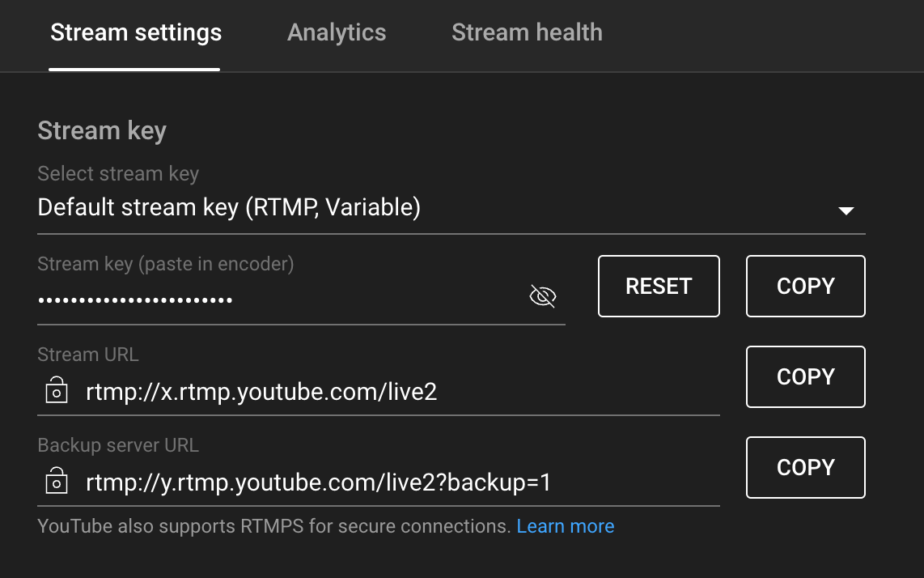Select the Stream settings tab
The image size is (924, 578).
click(x=135, y=32)
